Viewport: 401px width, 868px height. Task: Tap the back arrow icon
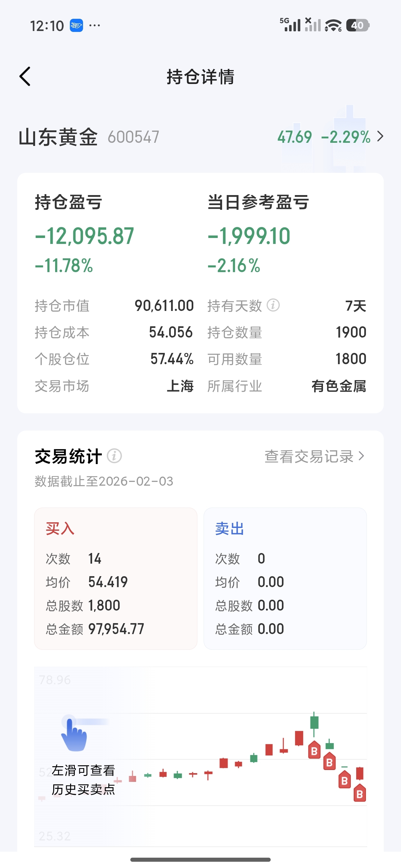[25, 76]
